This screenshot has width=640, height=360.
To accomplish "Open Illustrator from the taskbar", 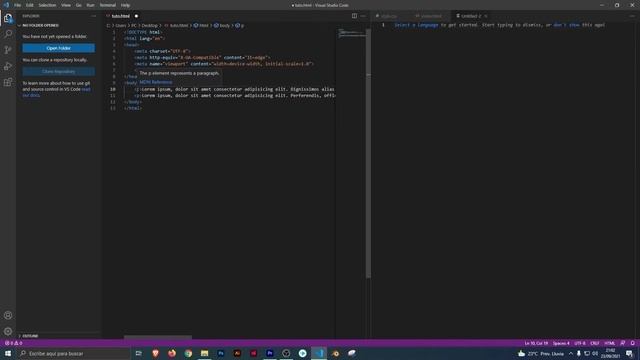I will click(237, 353).
